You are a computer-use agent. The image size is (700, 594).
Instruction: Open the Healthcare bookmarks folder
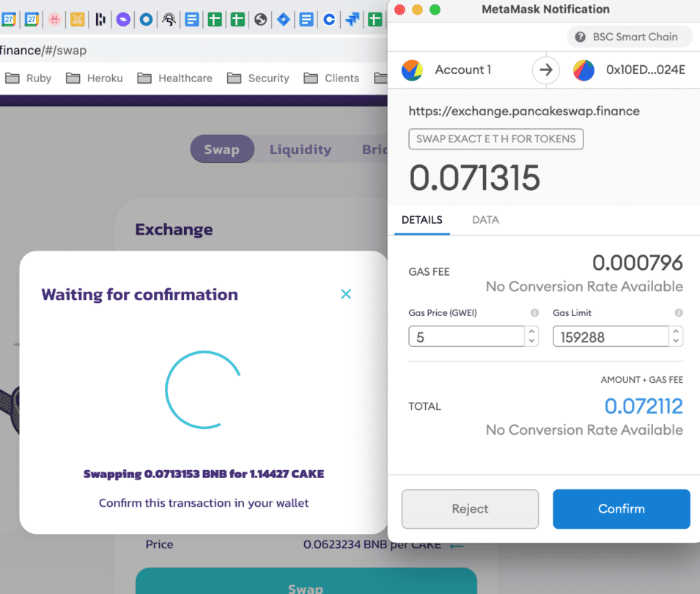pos(174,78)
